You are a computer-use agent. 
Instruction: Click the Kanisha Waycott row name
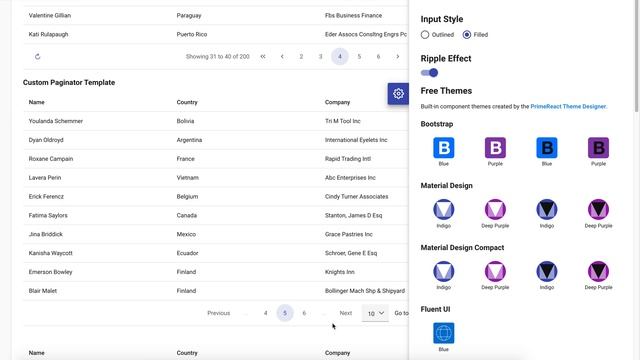click(x=51, y=253)
